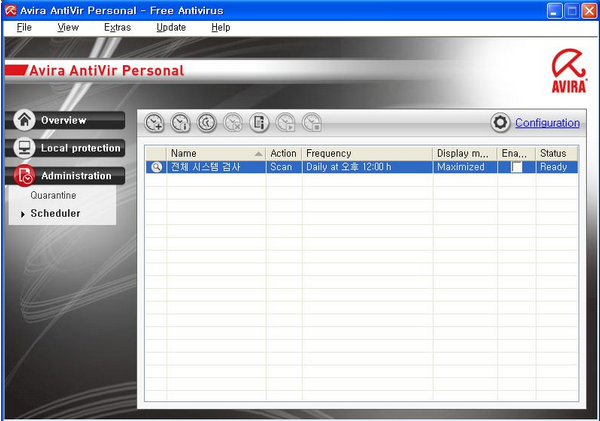Click the Display mode column header
Screen dimensions: 600x421
(x=465, y=153)
